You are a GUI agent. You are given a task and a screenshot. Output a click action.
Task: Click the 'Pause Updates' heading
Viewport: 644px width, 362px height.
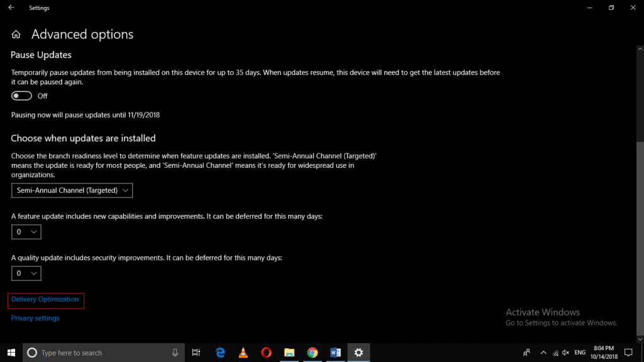(41, 55)
